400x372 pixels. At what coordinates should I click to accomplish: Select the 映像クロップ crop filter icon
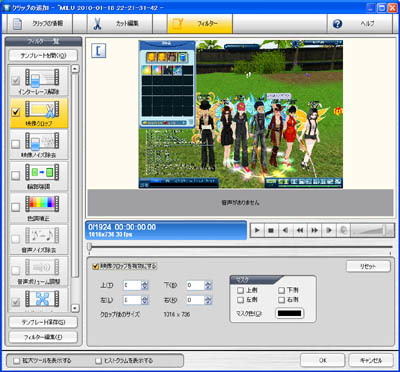click(x=42, y=109)
